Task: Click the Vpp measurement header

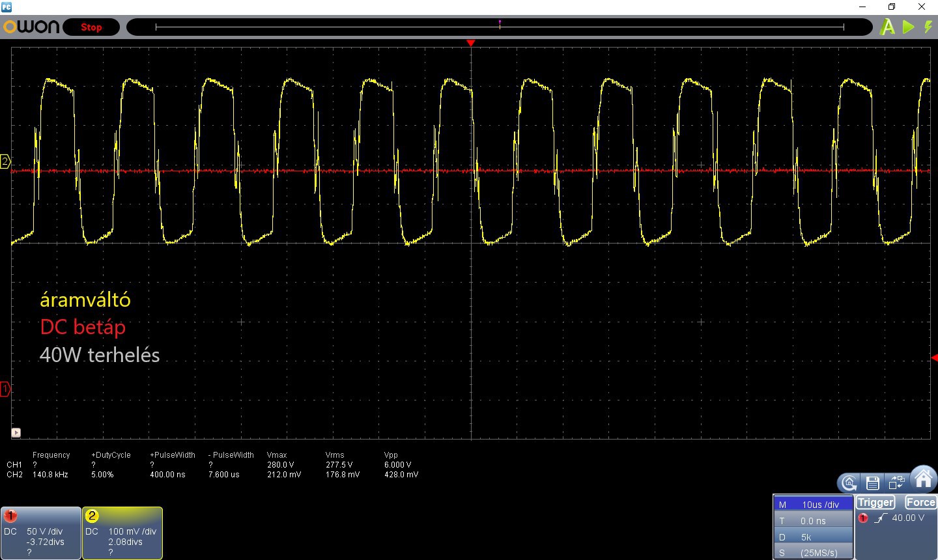Action: pos(391,455)
